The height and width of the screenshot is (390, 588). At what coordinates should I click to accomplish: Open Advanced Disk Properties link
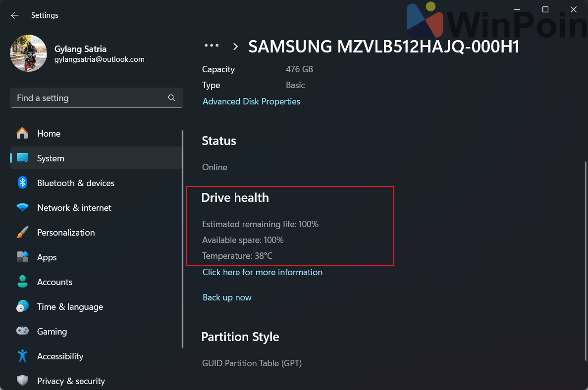tap(251, 101)
